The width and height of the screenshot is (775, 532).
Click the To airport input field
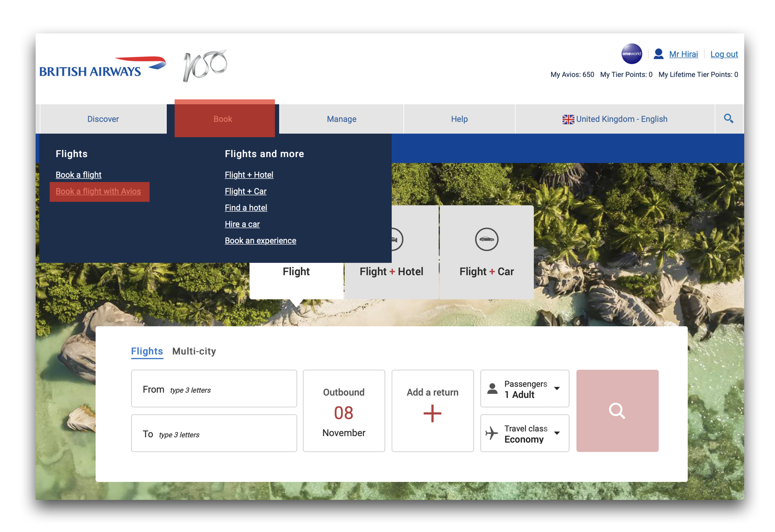tap(214, 433)
